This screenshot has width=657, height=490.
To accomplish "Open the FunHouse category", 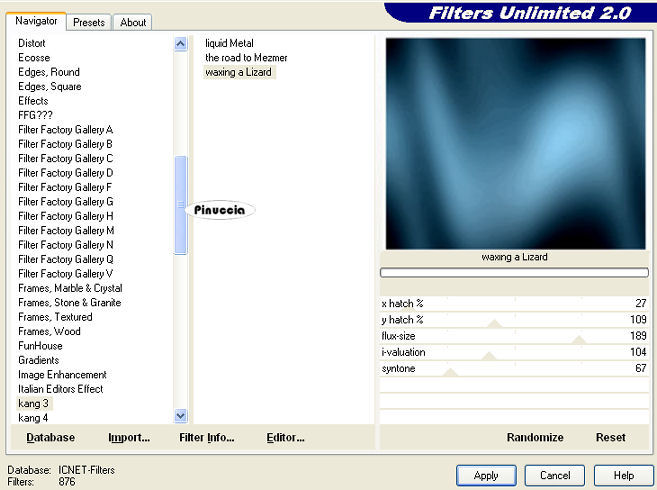I will [x=40, y=346].
